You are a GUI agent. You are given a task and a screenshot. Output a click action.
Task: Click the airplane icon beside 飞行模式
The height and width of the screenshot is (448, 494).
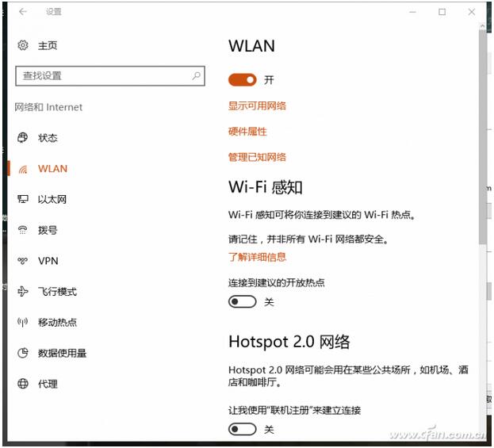coord(23,292)
